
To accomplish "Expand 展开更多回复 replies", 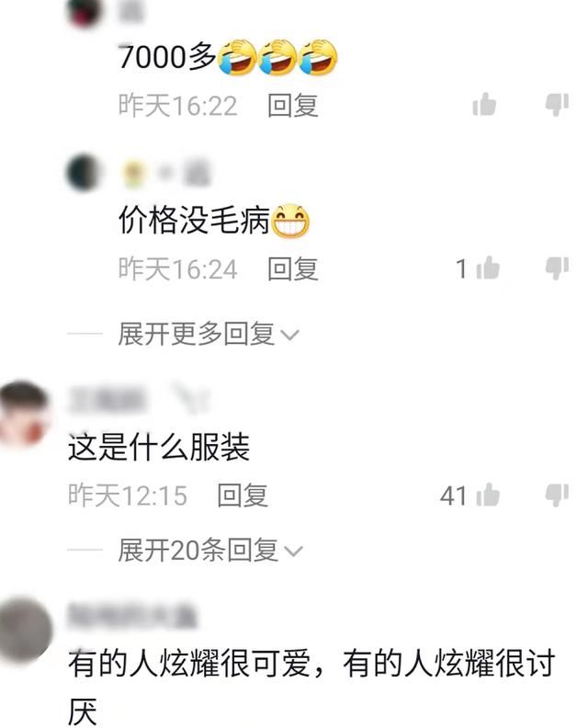I will click(x=208, y=334).
